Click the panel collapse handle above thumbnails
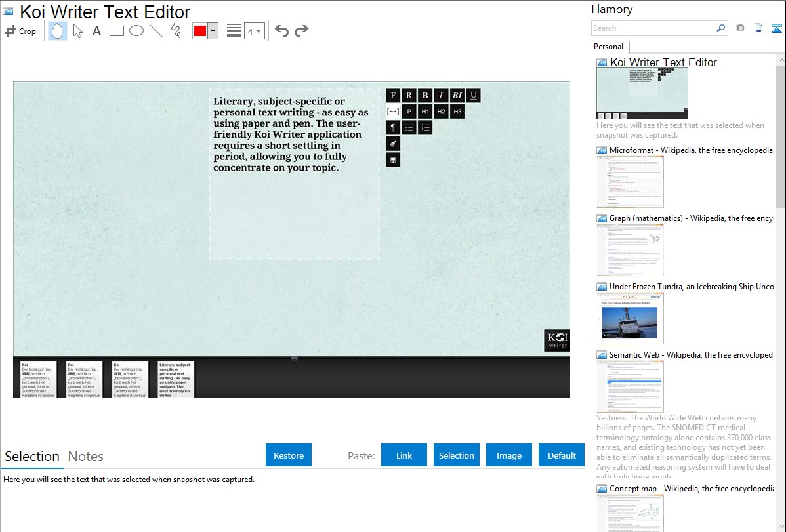The height and width of the screenshot is (532, 786). pos(294,359)
